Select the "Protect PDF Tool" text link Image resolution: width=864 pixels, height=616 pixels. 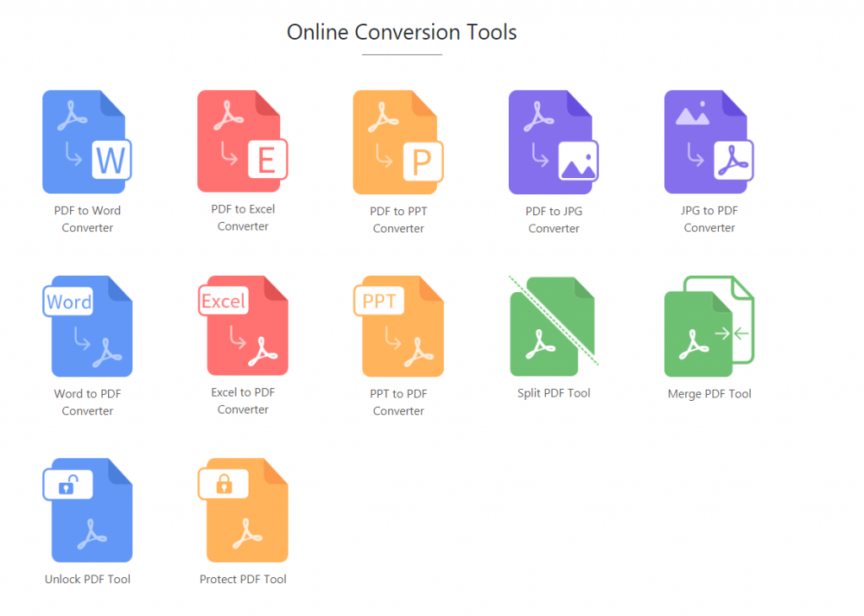pos(243,580)
